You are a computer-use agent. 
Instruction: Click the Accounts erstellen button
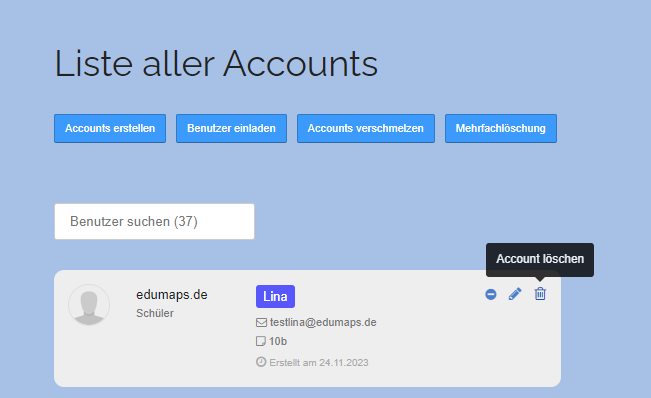[110, 128]
